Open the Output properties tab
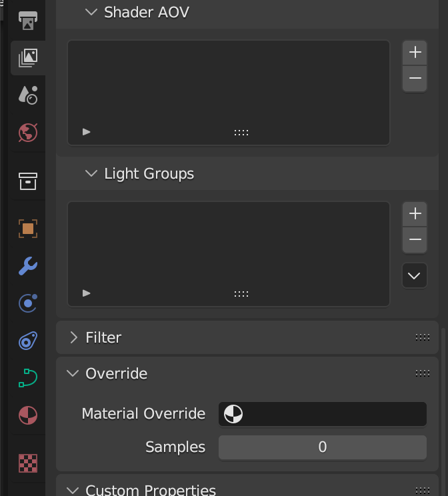 28,20
